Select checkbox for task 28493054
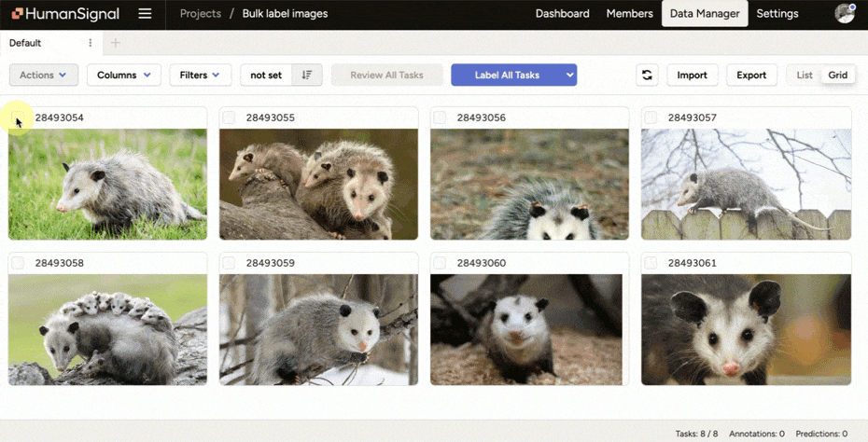The height and width of the screenshot is (442, 868). click(18, 117)
